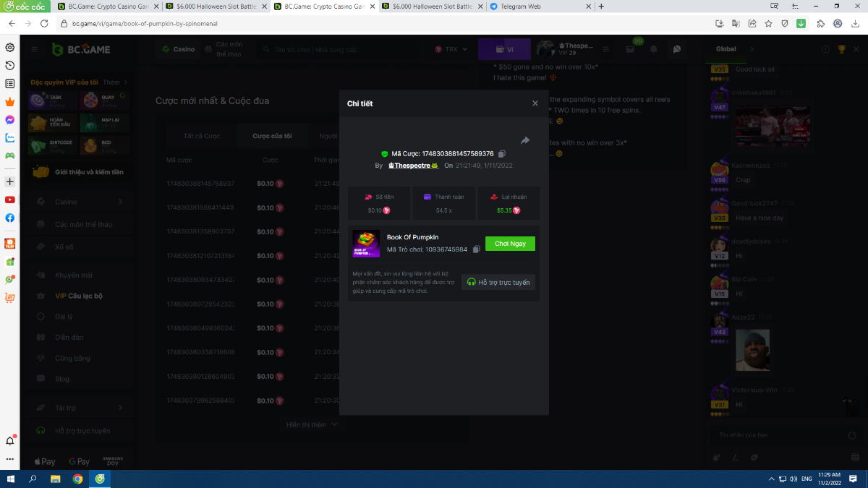Open Thespectre player profile link

tap(414, 166)
